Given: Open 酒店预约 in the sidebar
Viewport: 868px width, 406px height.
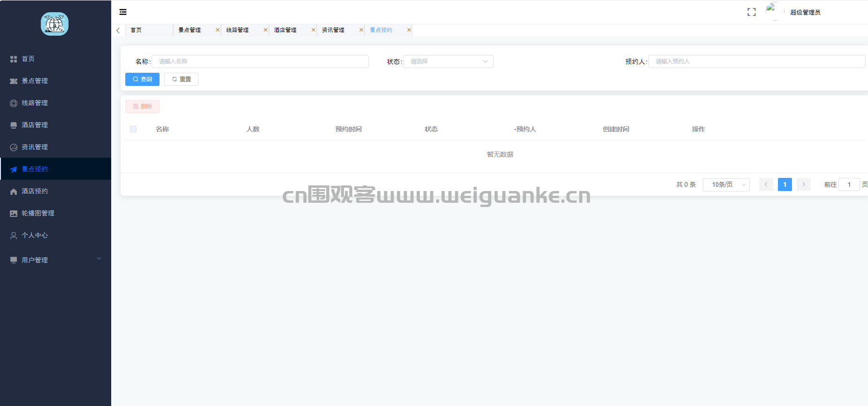Looking at the screenshot, I should tap(34, 191).
